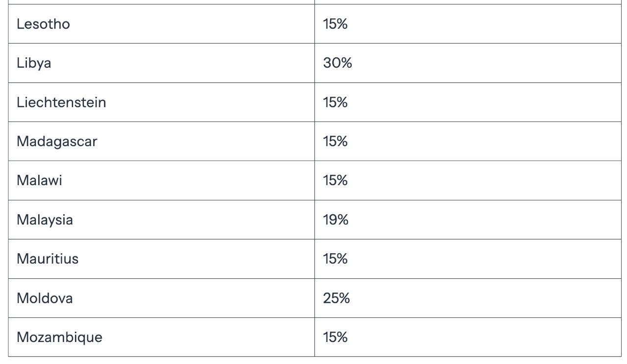The width and height of the screenshot is (627, 364).
Task: Select Libya's 30% rate cell
Action: tap(338, 63)
